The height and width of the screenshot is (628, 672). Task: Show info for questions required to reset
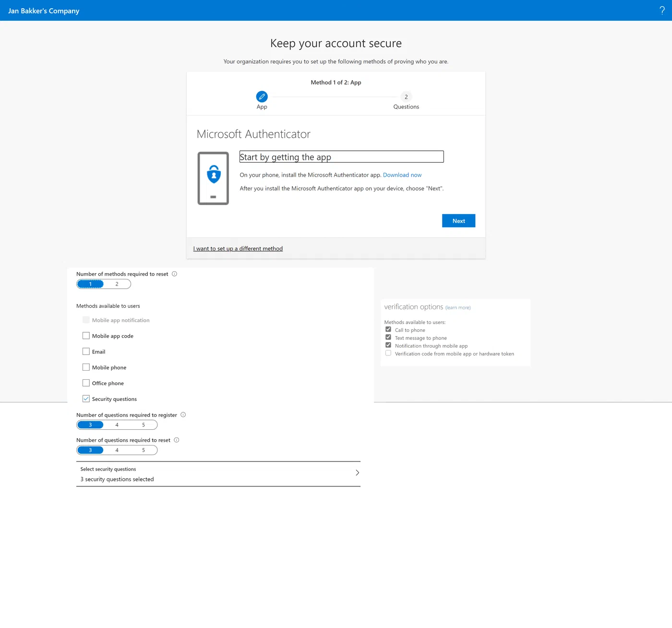click(x=176, y=440)
